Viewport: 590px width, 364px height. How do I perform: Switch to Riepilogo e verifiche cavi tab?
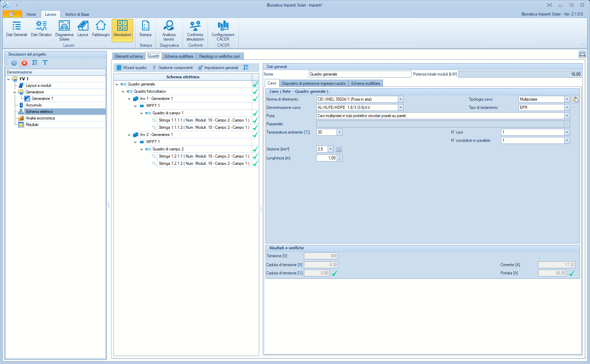pos(219,56)
